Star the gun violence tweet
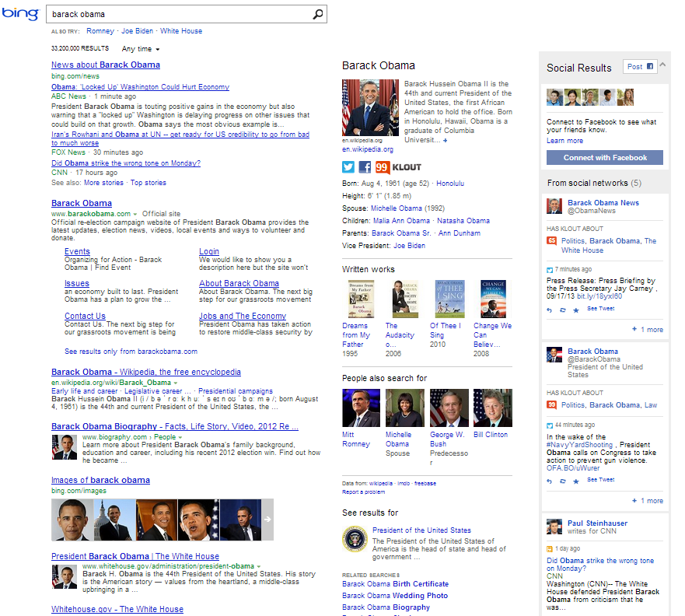Image resolution: width=685 pixels, height=616 pixels. coord(576,481)
